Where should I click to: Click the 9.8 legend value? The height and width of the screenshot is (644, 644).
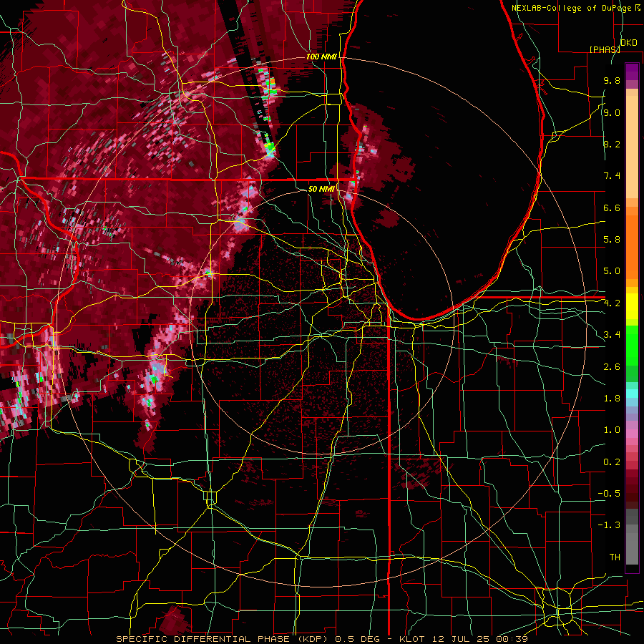click(612, 80)
